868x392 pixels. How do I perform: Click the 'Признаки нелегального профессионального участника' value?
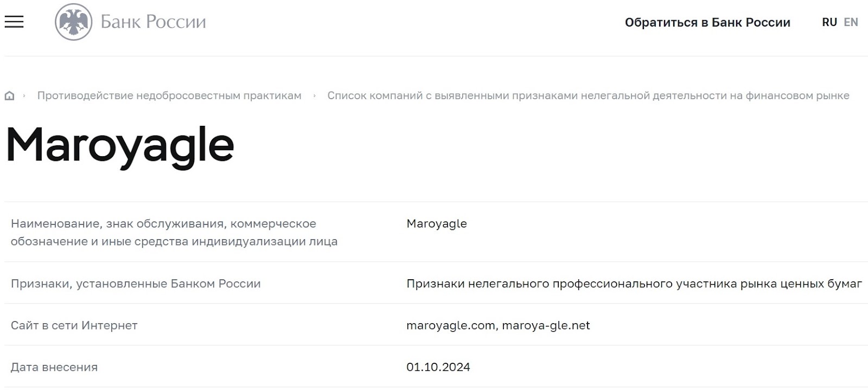634,284
